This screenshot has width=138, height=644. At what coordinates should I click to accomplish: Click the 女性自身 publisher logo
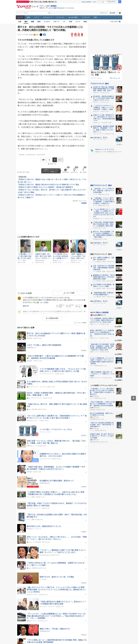[77, 35]
